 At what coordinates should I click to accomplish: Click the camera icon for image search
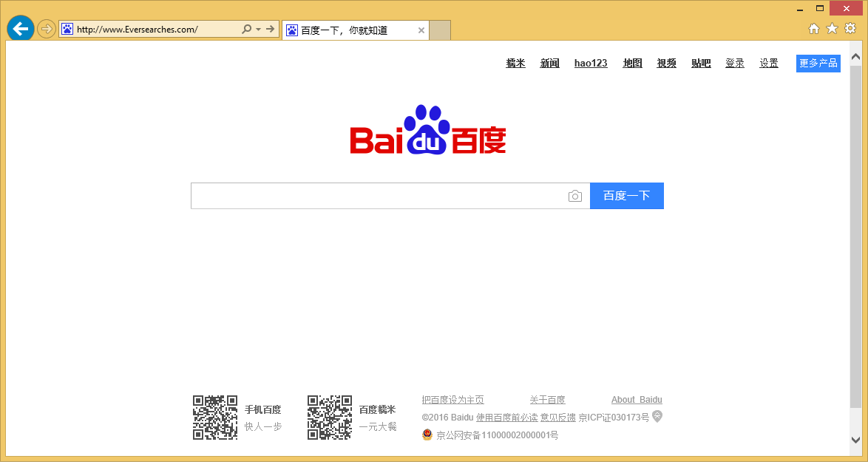point(575,196)
